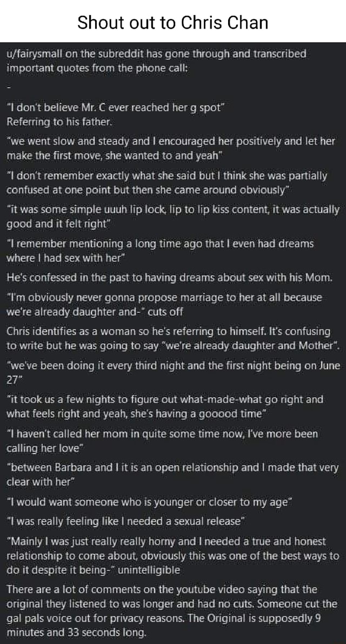Screen dimensions: 346x644
Task: Click the quote "I'm obviously never gonna propose marriage"
Action: (164, 304)
